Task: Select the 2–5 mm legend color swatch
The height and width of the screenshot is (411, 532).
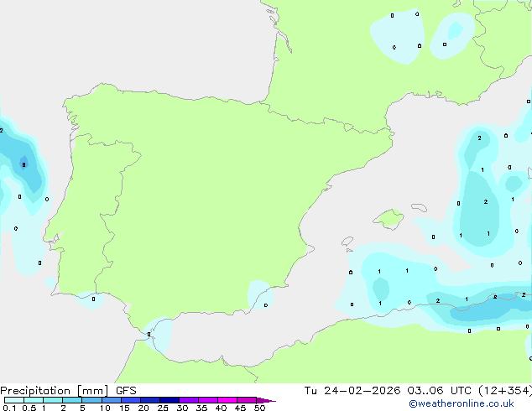Action: click(72, 400)
